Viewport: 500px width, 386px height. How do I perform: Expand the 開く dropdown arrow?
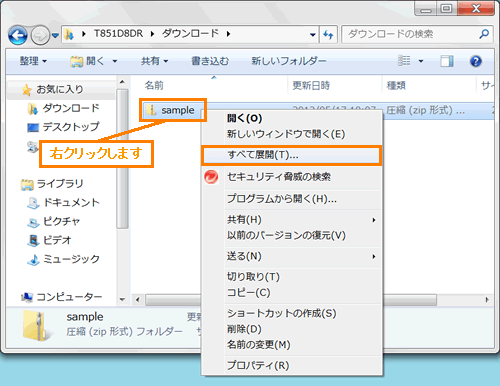(115, 61)
